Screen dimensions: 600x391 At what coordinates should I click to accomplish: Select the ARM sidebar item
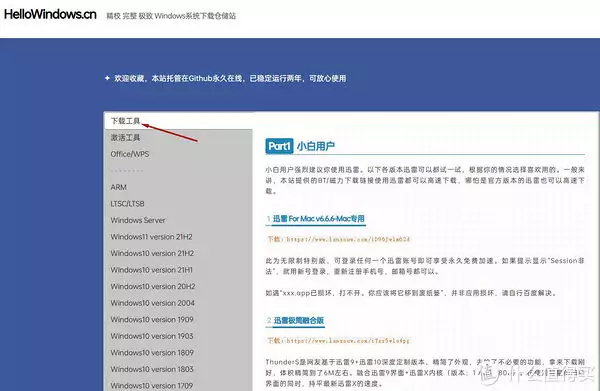tap(119, 187)
